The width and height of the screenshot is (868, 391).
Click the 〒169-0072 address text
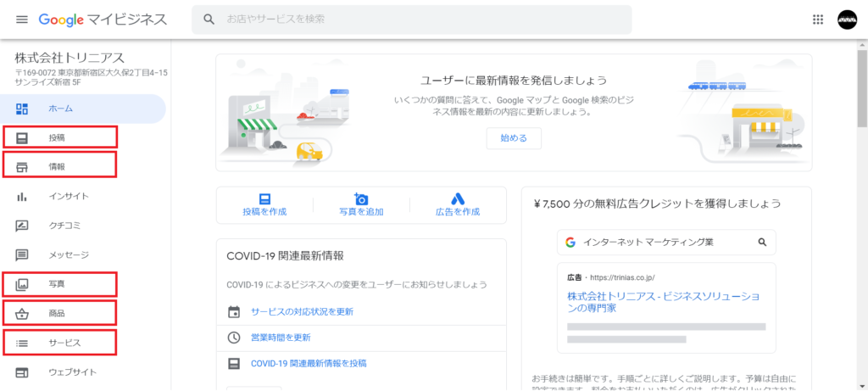[x=92, y=77]
